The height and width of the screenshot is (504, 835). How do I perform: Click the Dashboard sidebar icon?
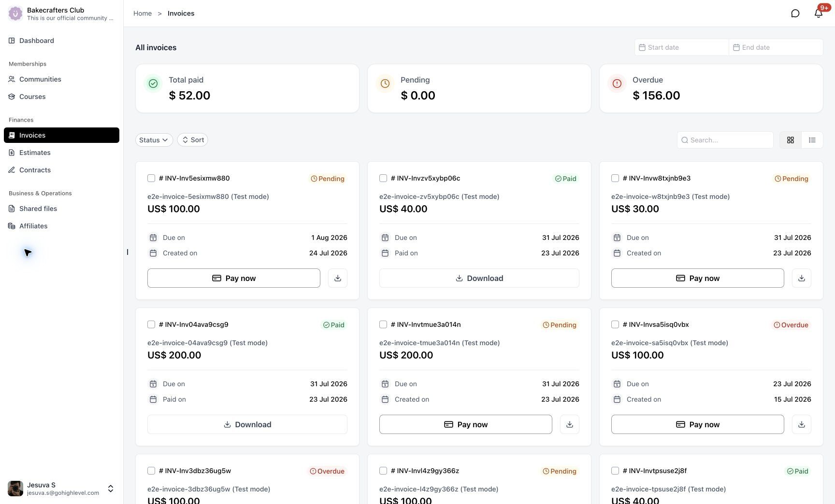12,41
